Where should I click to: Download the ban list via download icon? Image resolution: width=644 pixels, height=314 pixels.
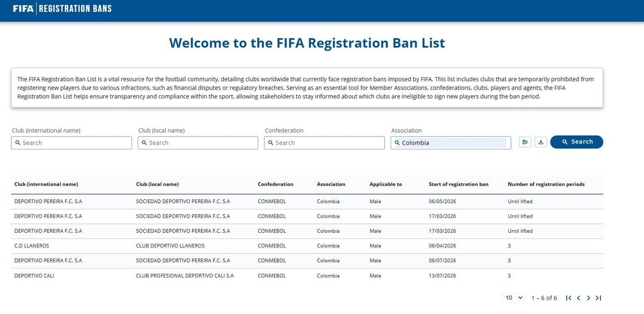[x=541, y=142]
